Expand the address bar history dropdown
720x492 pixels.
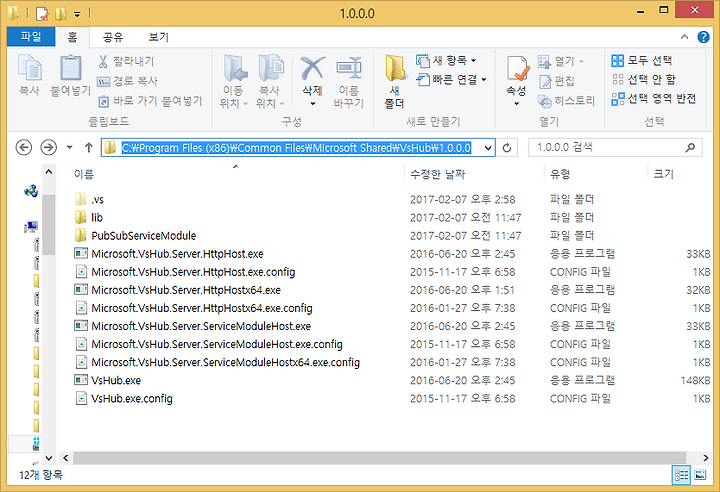(488, 148)
